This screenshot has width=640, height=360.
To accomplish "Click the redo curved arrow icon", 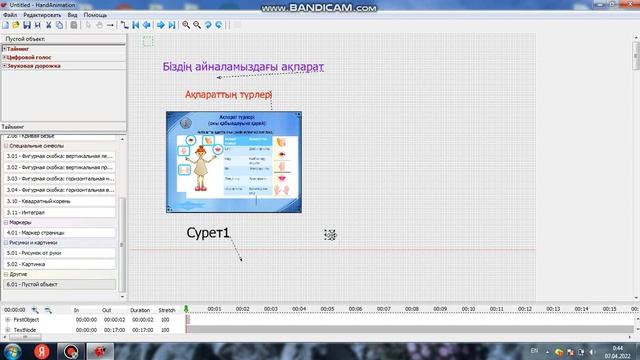I will 219,25.
